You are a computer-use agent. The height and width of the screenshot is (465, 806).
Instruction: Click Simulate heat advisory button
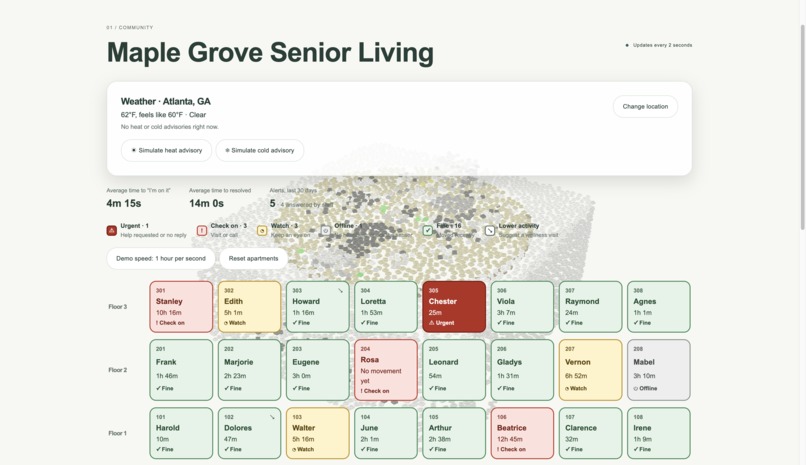click(x=166, y=151)
